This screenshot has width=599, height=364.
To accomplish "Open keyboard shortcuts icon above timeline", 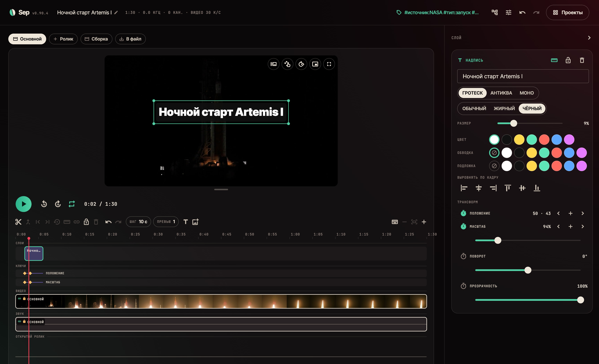I will pos(395,222).
